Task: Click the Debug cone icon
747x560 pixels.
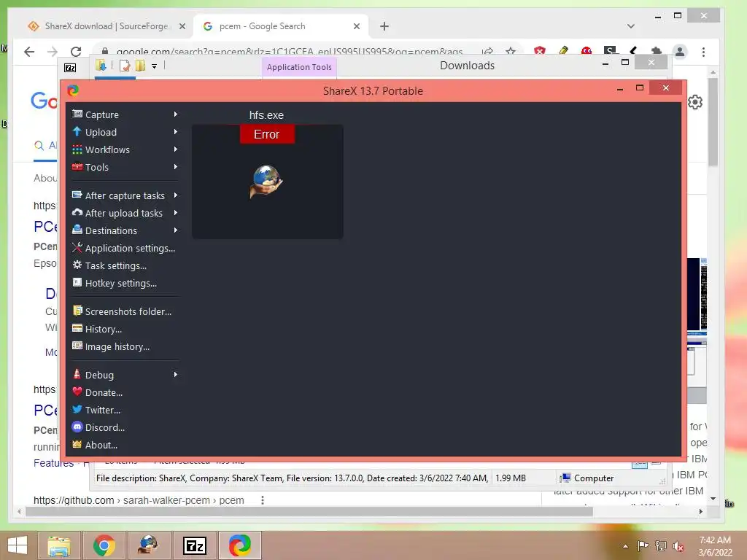Action: pos(77,374)
